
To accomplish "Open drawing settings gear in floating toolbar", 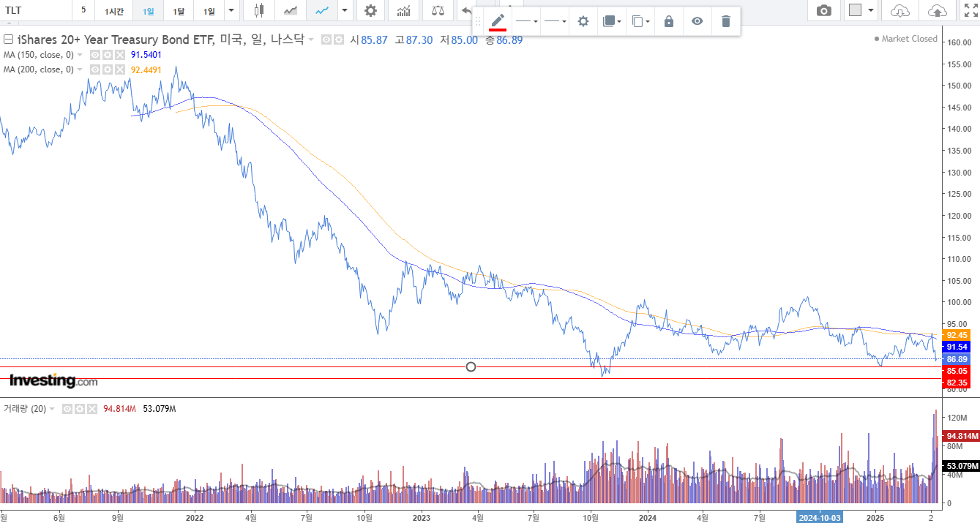I will [583, 21].
